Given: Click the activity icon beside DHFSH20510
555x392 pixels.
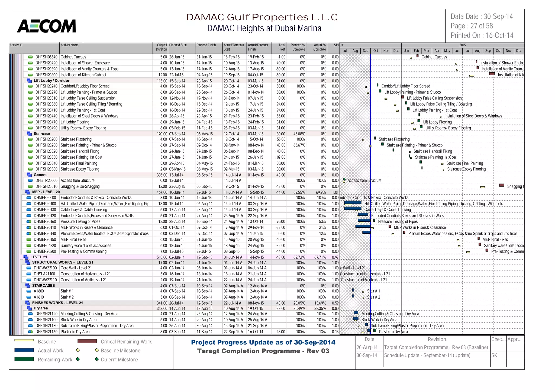Looking at the screenshot, I should (x=31, y=187).
